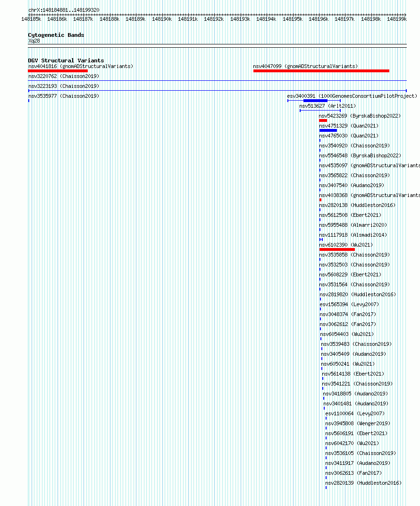Select nsv513627 (Arlt2011) label
This screenshot has height=506, width=420.
click(x=328, y=106)
